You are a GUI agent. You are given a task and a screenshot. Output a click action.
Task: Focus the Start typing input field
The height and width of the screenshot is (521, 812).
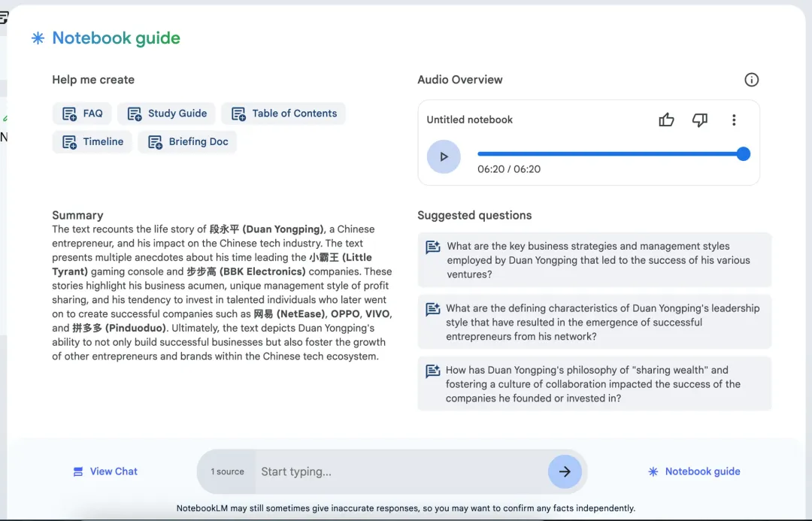point(401,472)
